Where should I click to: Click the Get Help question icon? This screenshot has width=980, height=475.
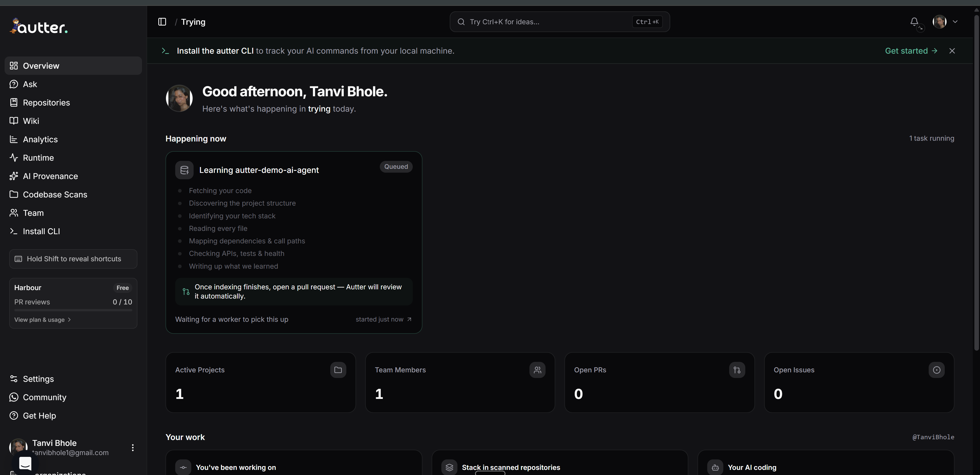(14, 416)
